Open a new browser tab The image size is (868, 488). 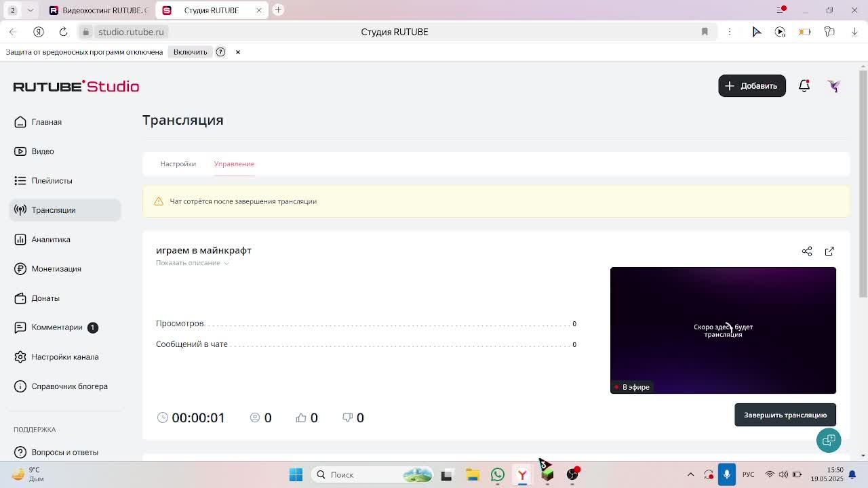click(x=278, y=10)
